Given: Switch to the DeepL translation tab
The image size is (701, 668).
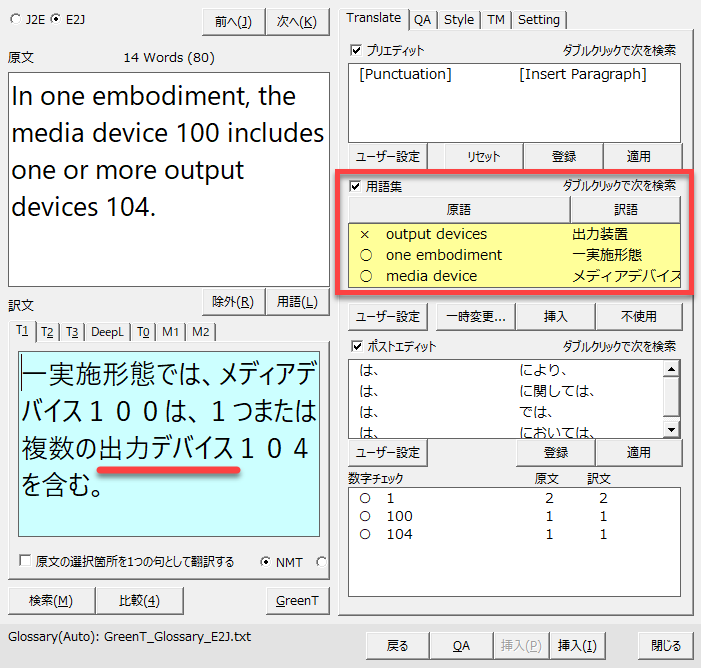Looking at the screenshot, I should point(108,332).
